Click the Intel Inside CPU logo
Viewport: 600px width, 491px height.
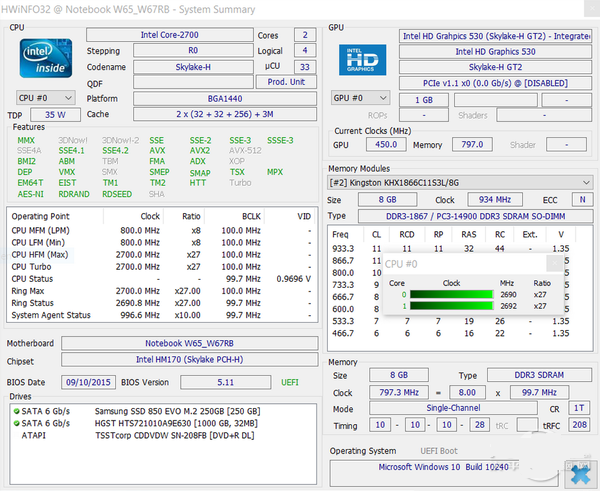[x=46, y=58]
